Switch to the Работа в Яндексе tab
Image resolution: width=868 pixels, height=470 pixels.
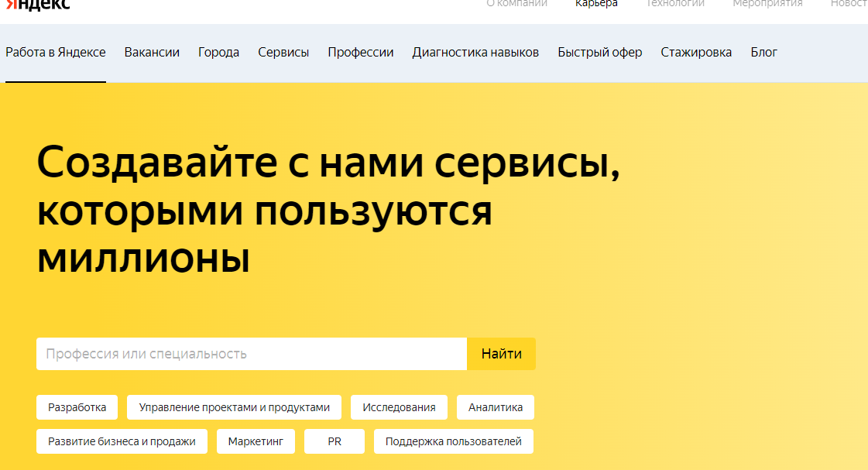coord(56,53)
